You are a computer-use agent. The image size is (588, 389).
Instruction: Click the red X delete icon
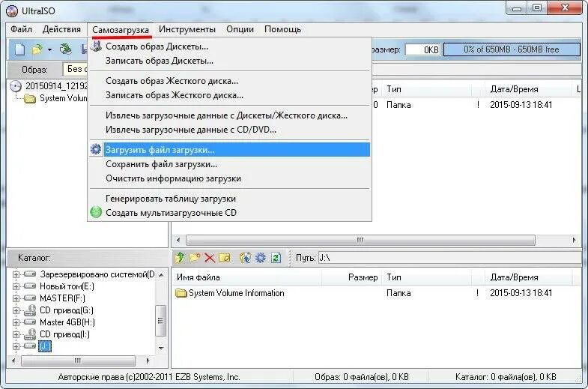click(x=210, y=258)
